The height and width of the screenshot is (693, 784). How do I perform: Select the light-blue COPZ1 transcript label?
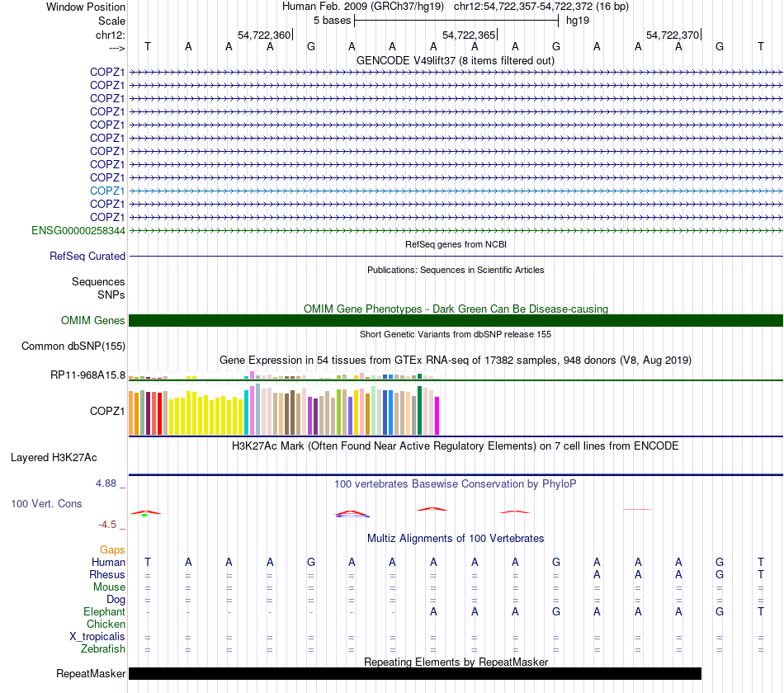(x=107, y=191)
